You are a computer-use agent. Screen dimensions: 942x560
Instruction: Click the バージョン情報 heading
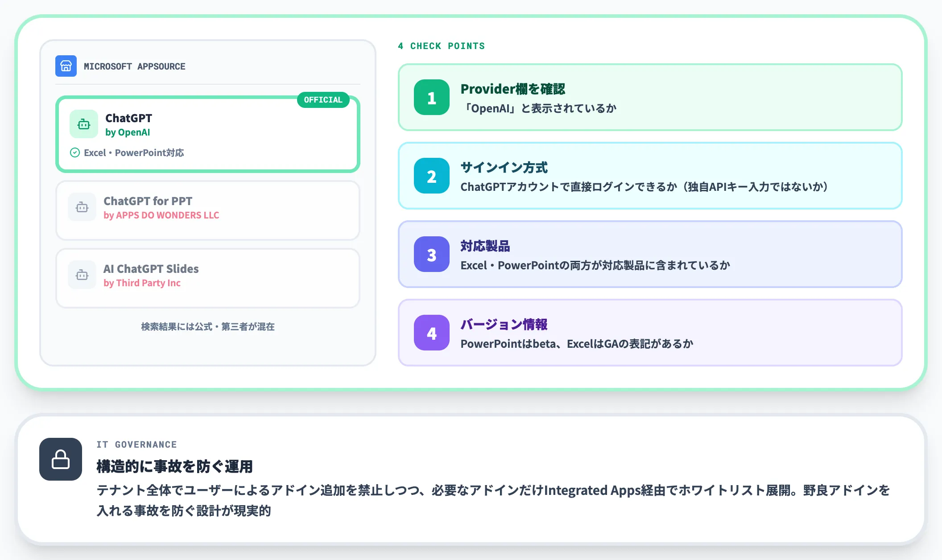coord(504,324)
